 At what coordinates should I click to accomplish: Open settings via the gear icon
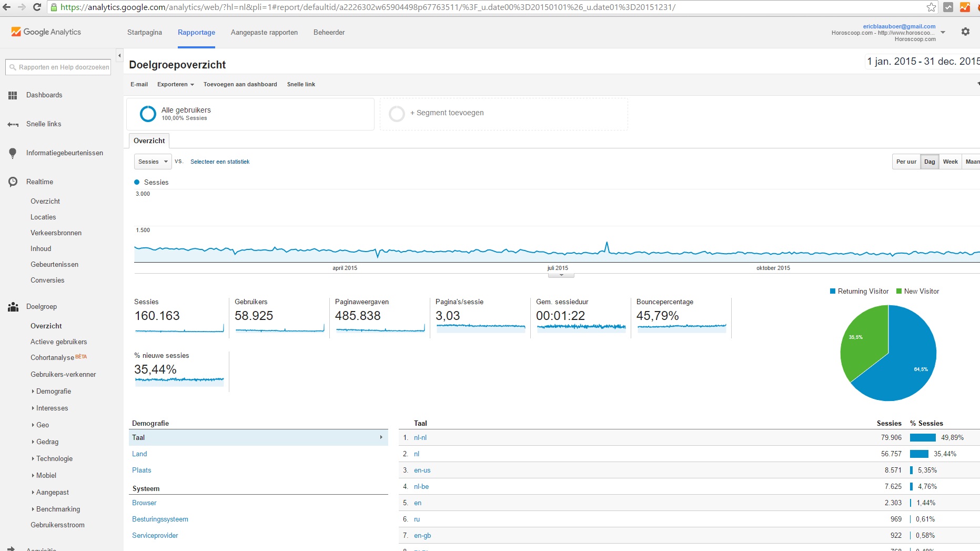965,32
